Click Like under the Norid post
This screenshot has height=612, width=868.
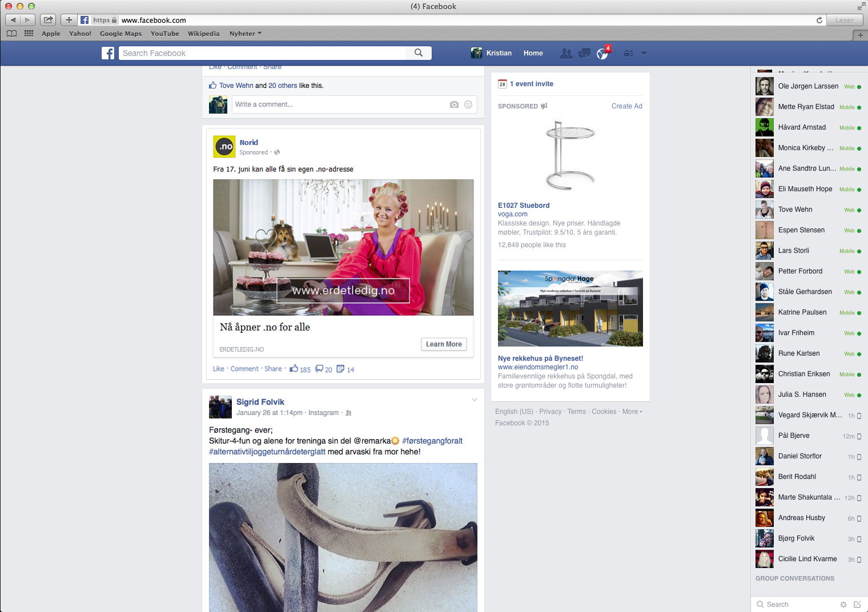pos(219,369)
